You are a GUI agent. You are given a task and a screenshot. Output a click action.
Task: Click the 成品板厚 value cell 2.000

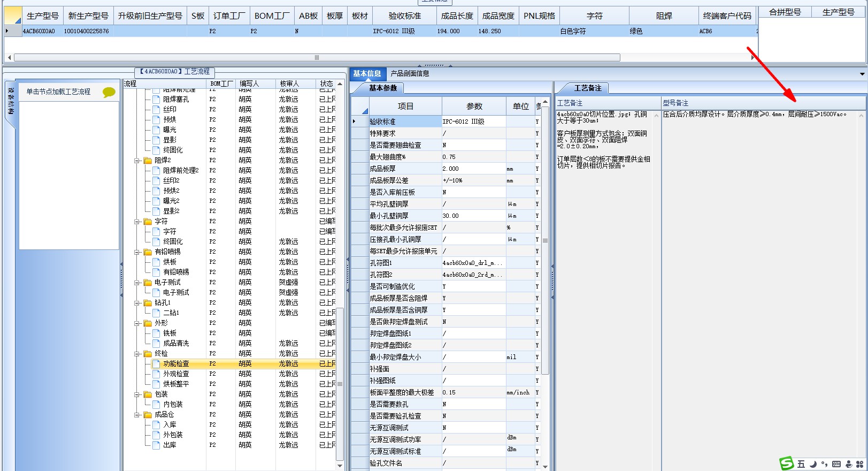(x=473, y=169)
